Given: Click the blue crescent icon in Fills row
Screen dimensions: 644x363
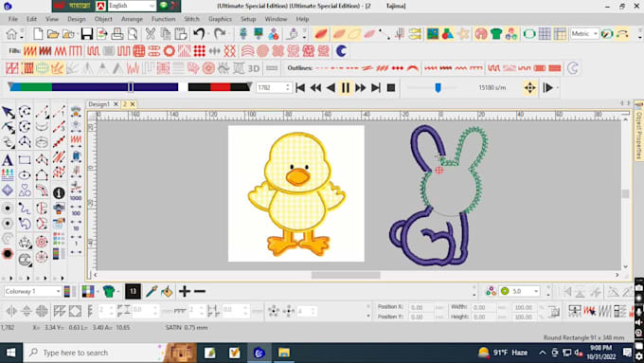Looking at the screenshot, I should coord(341,51).
